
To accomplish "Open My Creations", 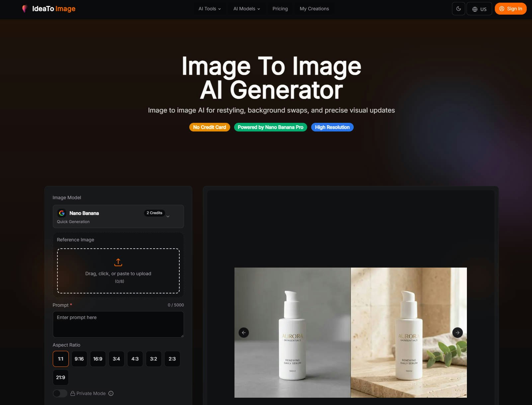I will (x=314, y=9).
